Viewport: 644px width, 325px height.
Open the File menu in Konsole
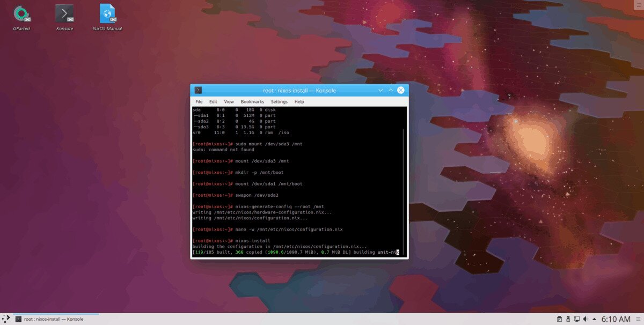199,101
